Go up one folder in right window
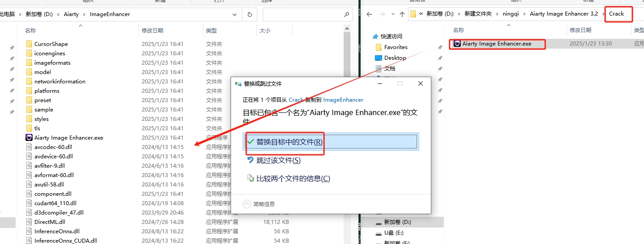The height and width of the screenshot is (244, 644). coord(402,14)
